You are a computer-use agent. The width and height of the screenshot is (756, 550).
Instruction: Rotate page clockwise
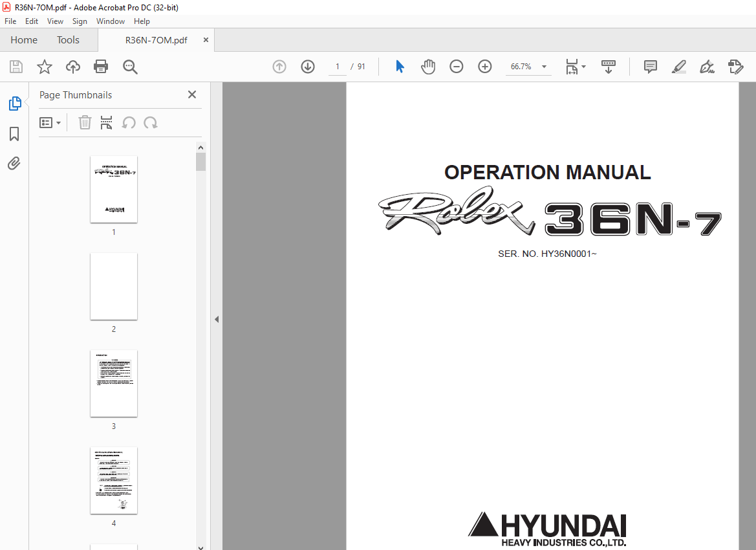(151, 122)
